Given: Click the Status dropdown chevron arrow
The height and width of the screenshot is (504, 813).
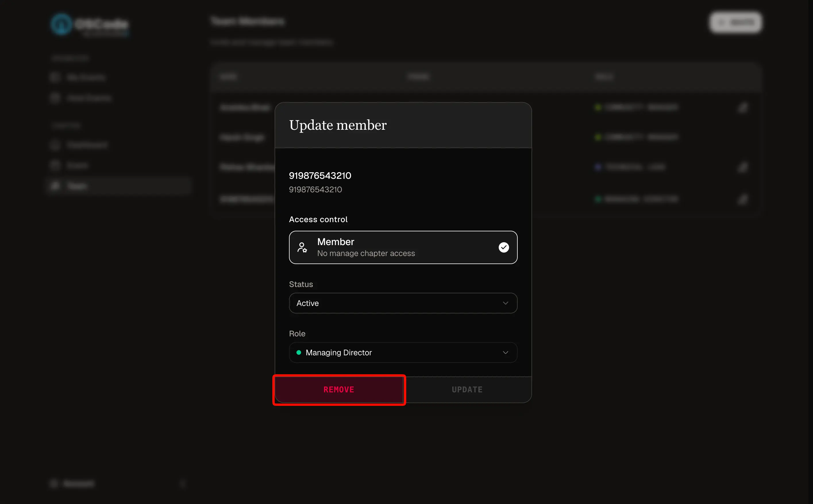Looking at the screenshot, I should (x=505, y=303).
